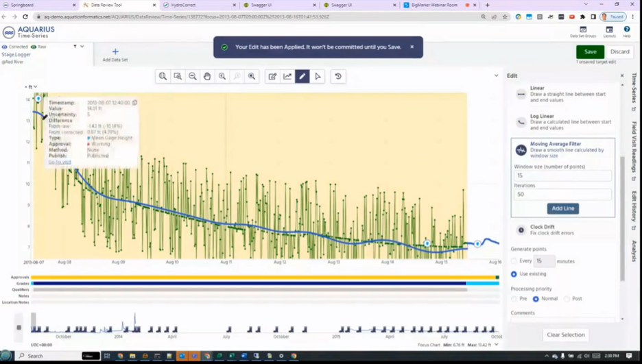
Task: Click the reset zoom magnifier icon
Action: (252, 77)
